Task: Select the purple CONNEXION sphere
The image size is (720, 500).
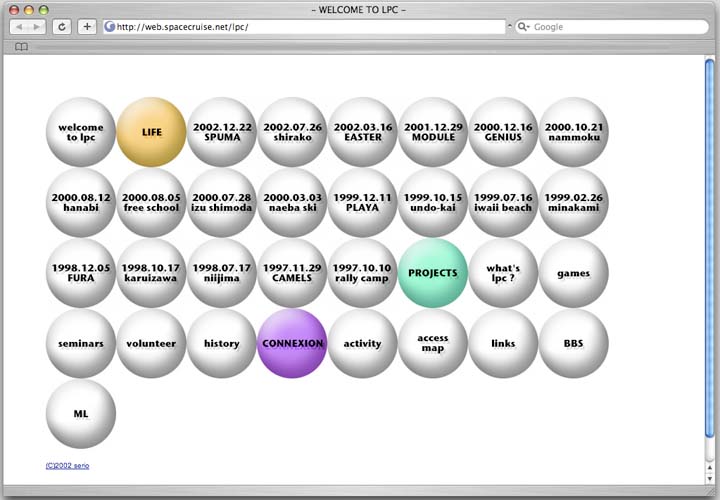Action: click(x=292, y=343)
